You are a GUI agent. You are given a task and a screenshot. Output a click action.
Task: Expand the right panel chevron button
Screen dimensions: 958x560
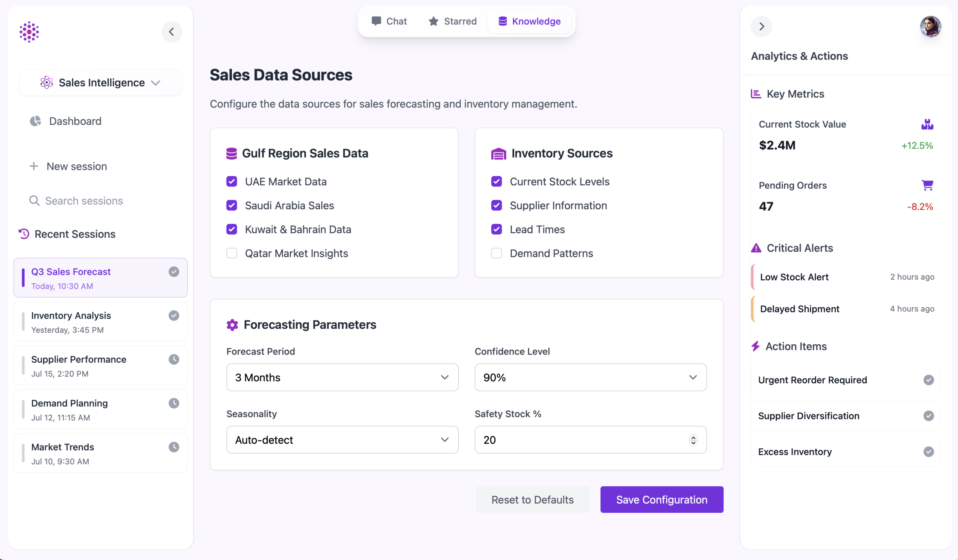coord(761,26)
